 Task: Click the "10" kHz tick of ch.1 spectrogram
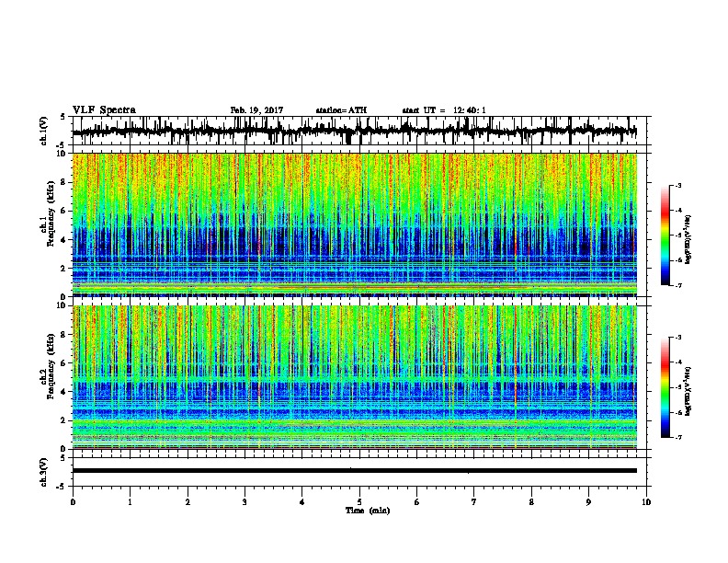click(x=63, y=155)
